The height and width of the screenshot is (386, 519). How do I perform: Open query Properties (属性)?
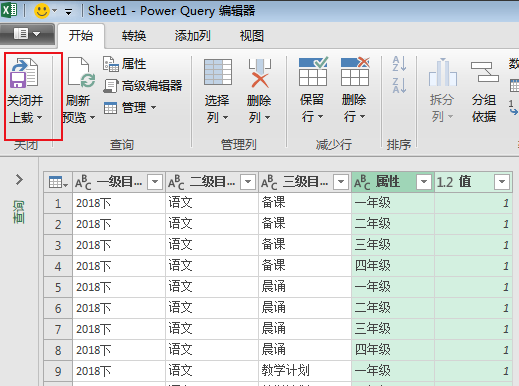pyautogui.click(x=124, y=64)
